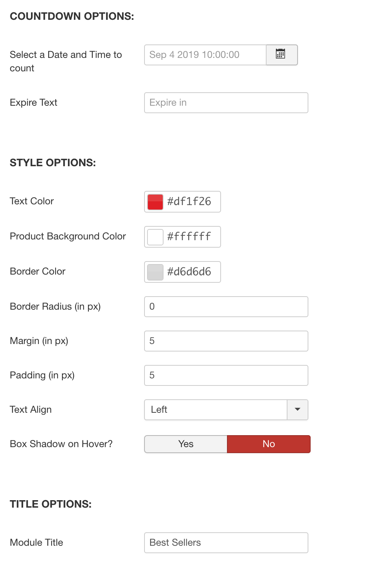Viewport: 392px width, 573px height.
Task: Click the 'COUNTDOWN OPTIONS:' heading
Action: click(72, 16)
